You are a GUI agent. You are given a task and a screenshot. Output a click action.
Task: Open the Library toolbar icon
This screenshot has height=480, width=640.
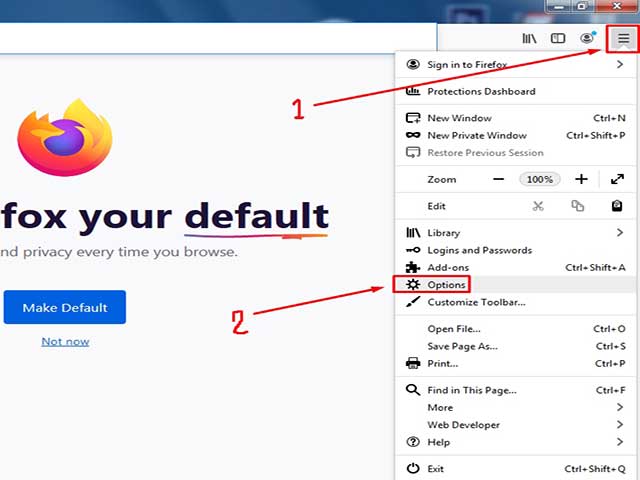point(529,39)
